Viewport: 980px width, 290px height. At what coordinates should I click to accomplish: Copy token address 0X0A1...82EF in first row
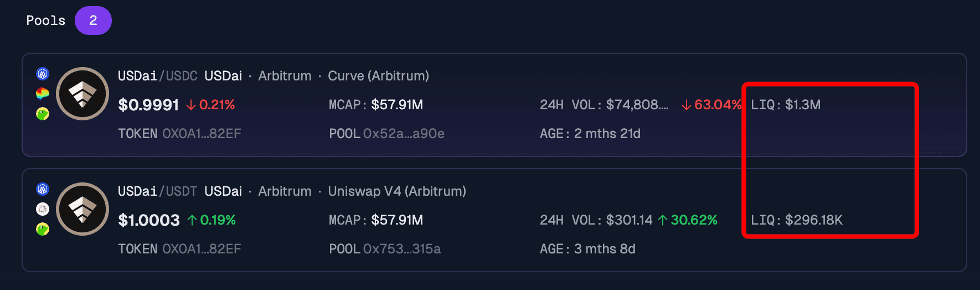click(202, 134)
